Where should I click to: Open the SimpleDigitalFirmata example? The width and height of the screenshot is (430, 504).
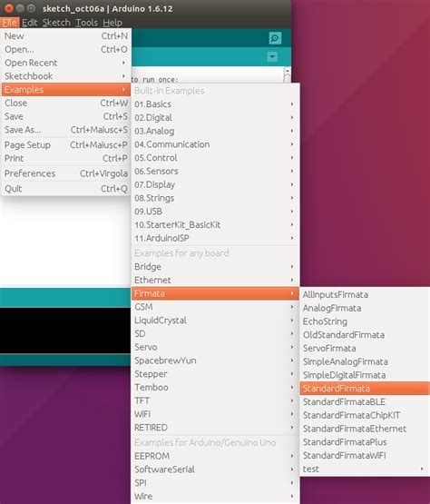tap(365, 375)
